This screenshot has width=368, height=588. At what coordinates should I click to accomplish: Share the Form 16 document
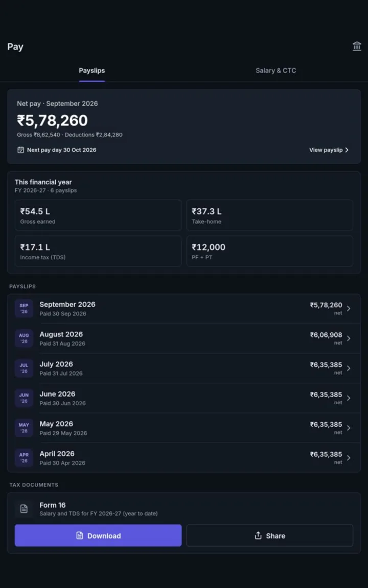270,535
